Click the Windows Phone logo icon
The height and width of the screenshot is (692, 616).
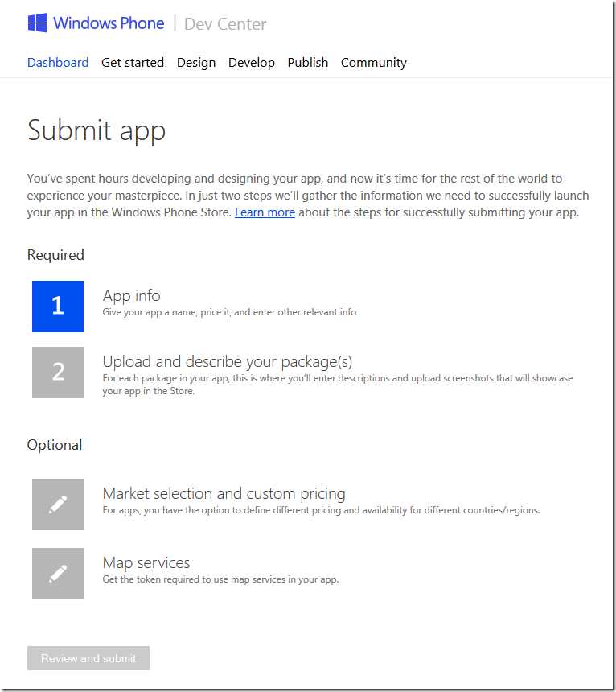pyautogui.click(x=37, y=23)
